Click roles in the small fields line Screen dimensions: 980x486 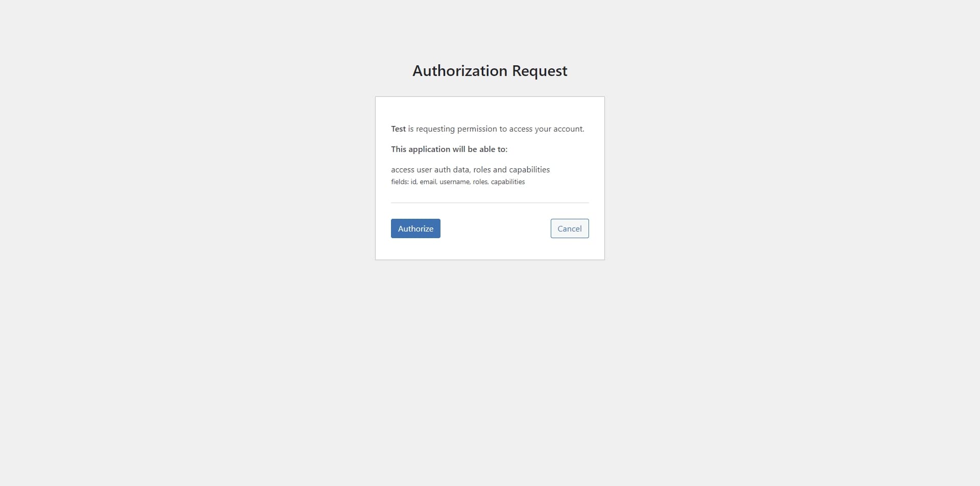point(480,182)
